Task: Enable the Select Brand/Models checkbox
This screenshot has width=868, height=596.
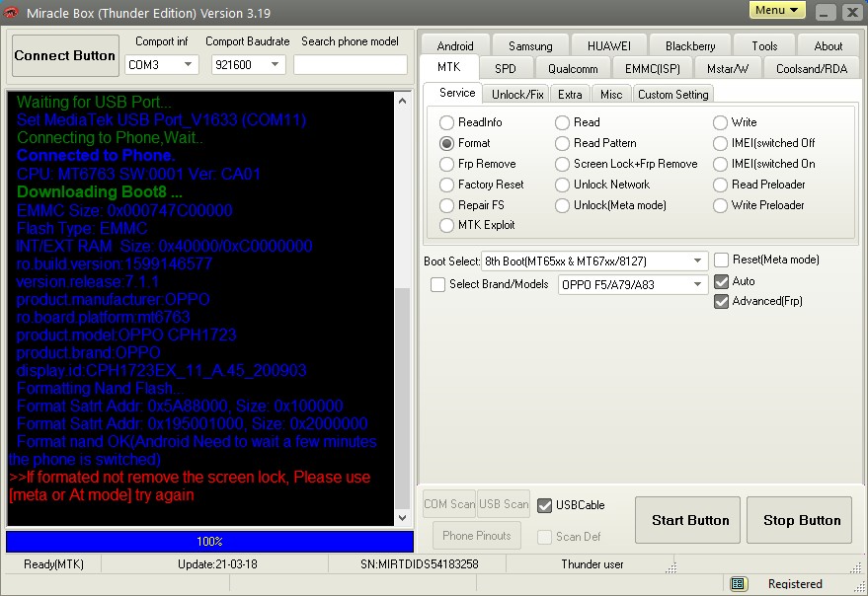Action: click(x=437, y=284)
